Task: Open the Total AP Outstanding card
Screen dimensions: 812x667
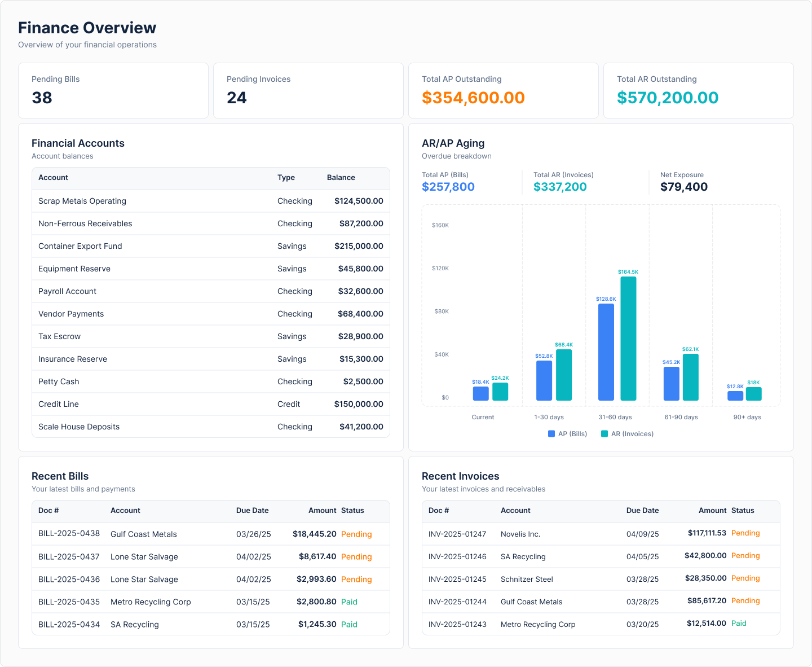Action: [504, 90]
